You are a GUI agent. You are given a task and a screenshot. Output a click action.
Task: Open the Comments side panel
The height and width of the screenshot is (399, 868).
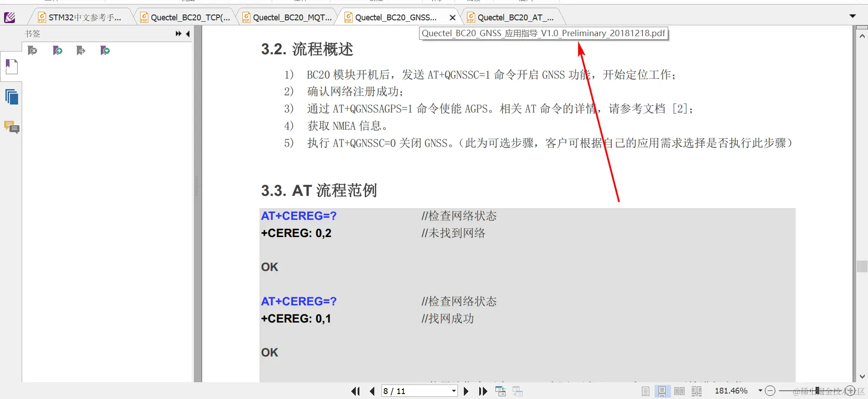tap(11, 127)
